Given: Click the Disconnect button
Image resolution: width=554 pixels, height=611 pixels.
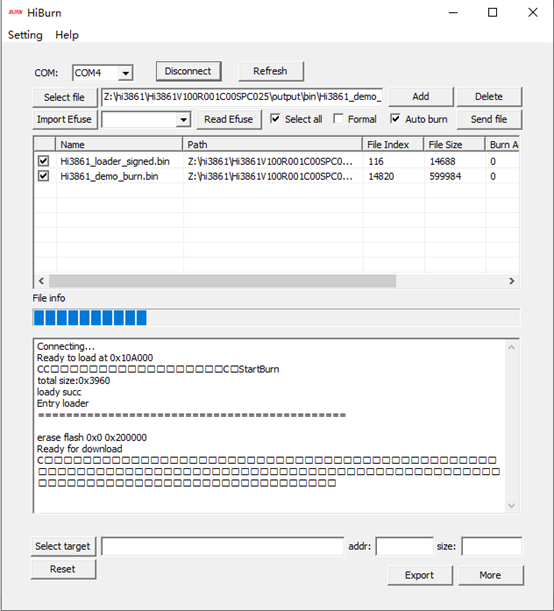Looking at the screenshot, I should [189, 71].
